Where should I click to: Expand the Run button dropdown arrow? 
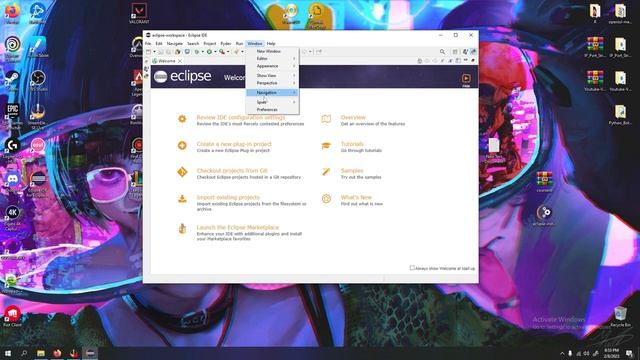215,52
